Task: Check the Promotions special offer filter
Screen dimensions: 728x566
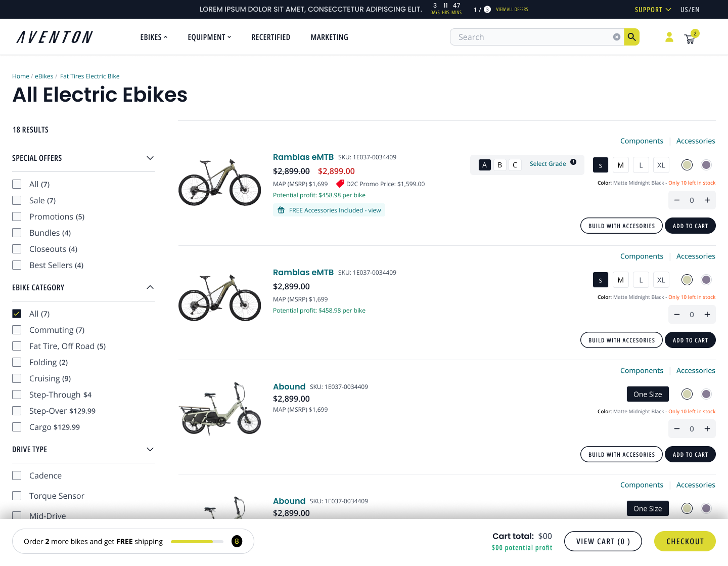Action: pos(17,216)
